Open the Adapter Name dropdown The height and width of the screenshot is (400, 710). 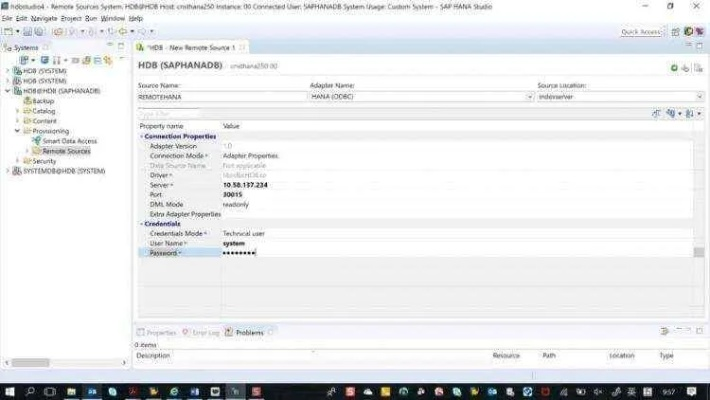pyautogui.click(x=529, y=97)
